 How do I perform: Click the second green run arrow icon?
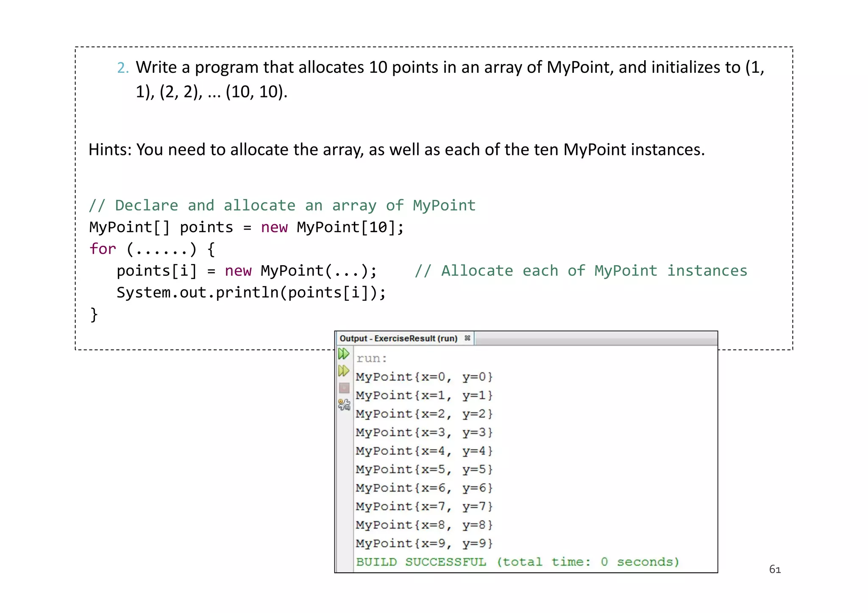coord(344,371)
